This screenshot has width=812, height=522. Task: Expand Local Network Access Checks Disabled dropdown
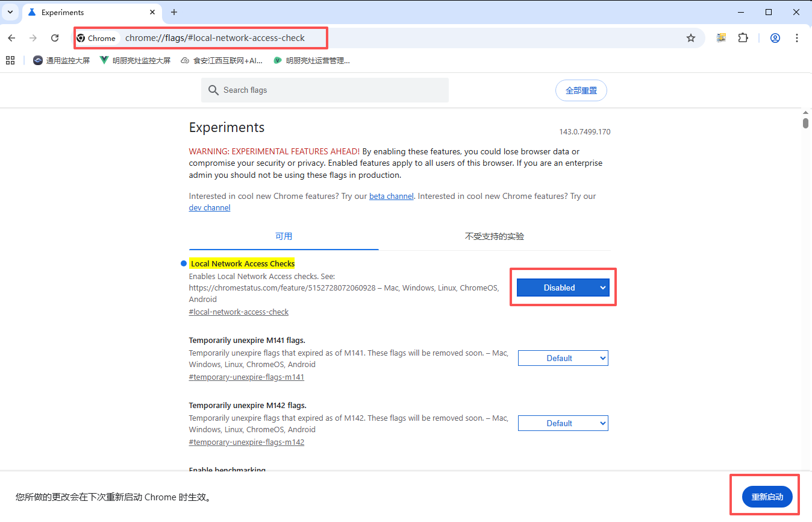pyautogui.click(x=563, y=288)
